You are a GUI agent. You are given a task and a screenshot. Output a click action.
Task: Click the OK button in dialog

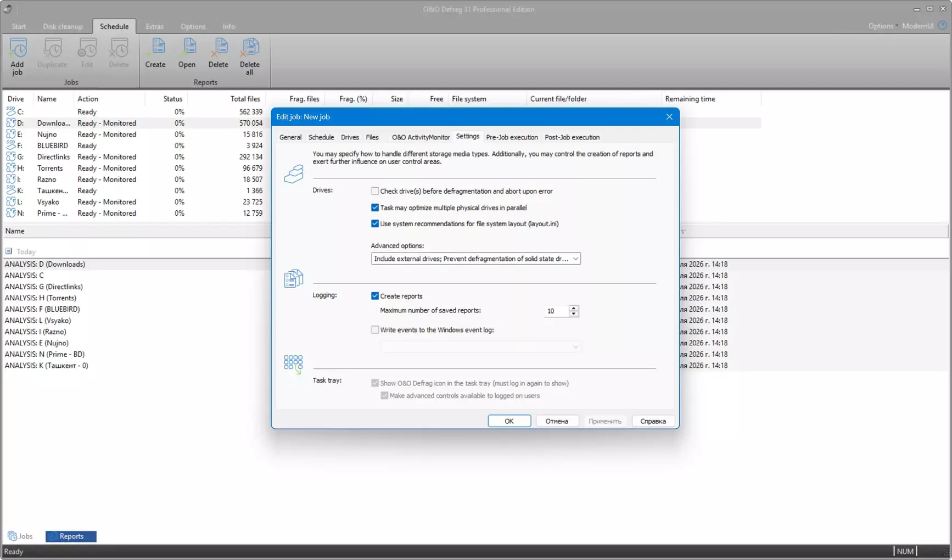[509, 421]
